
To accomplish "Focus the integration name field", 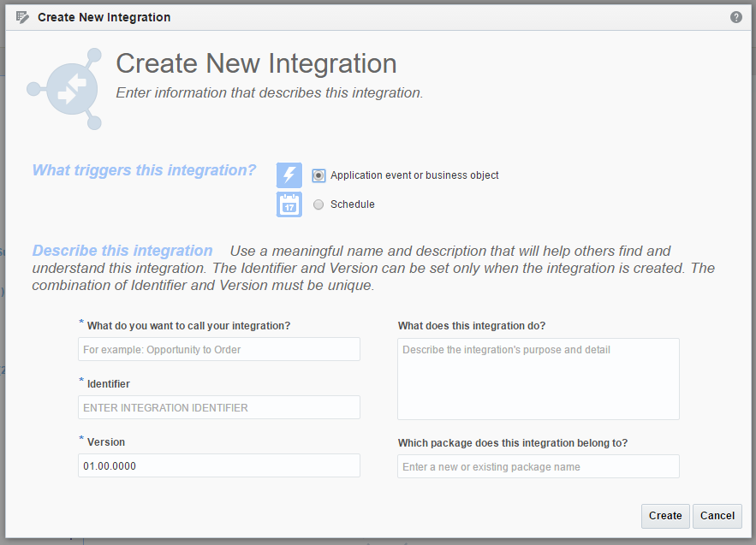I will (x=219, y=349).
